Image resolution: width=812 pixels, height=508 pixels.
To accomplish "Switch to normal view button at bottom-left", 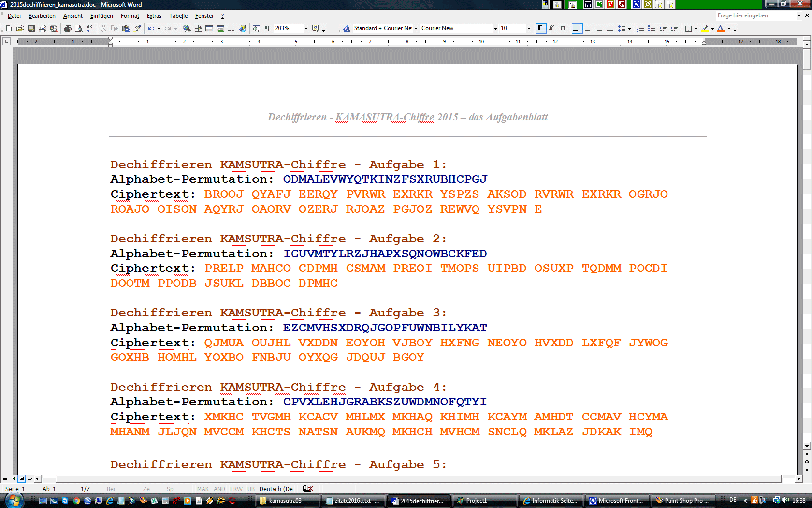I will tap(5, 478).
